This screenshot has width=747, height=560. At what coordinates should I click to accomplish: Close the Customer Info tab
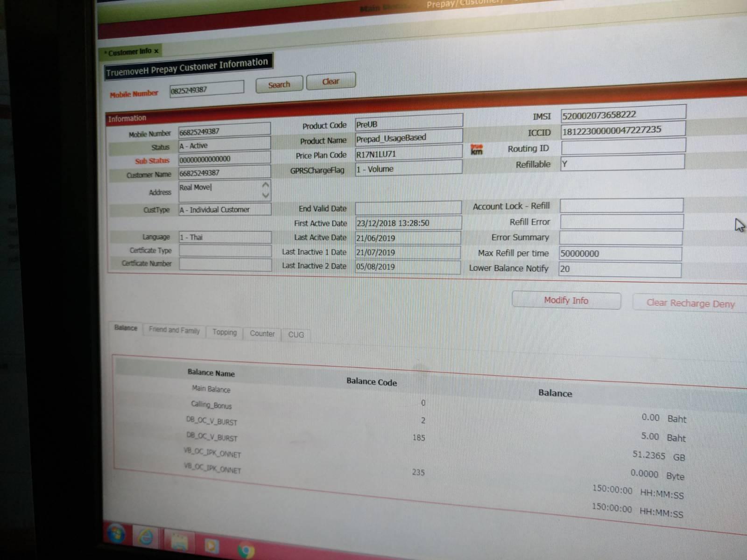tap(156, 51)
